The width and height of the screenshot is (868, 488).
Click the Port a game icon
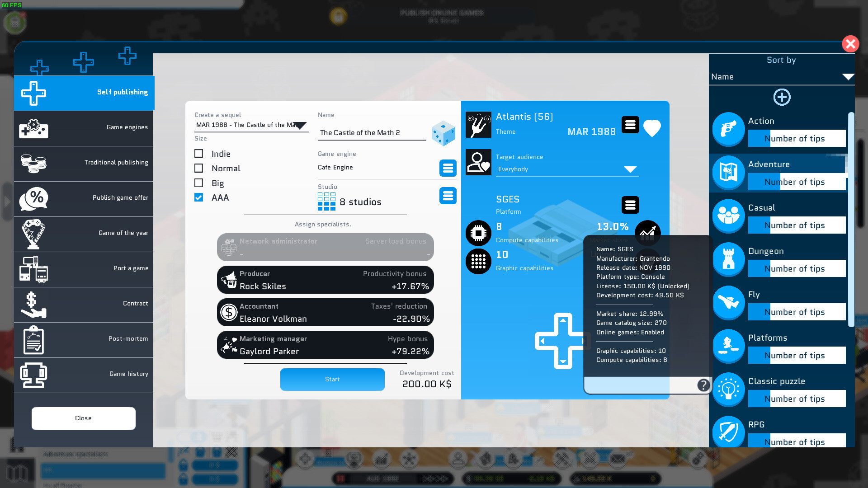click(33, 268)
